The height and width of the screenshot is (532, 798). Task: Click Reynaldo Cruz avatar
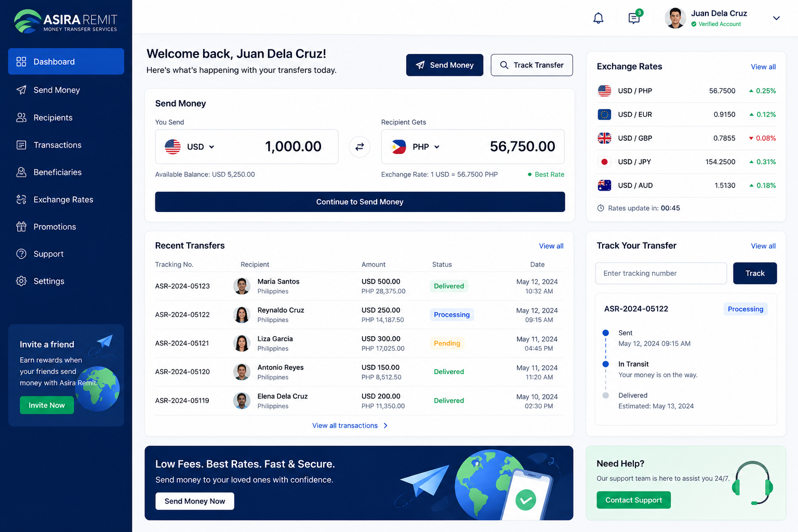click(x=242, y=314)
